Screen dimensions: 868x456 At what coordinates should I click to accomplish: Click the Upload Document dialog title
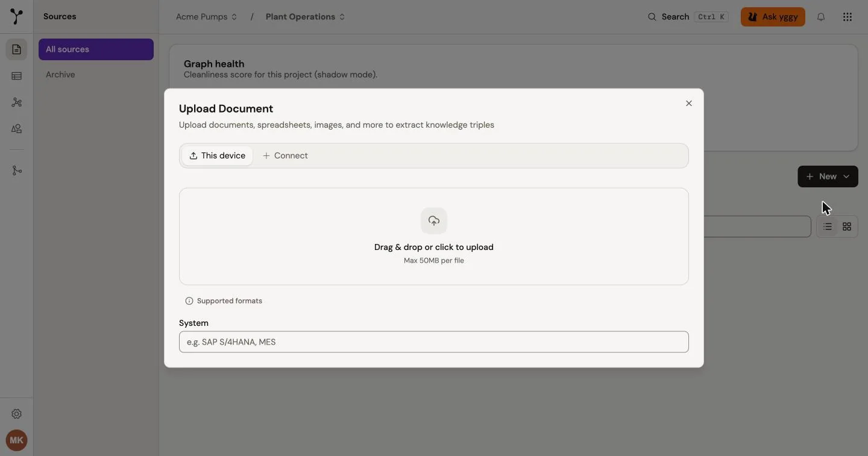[226, 108]
